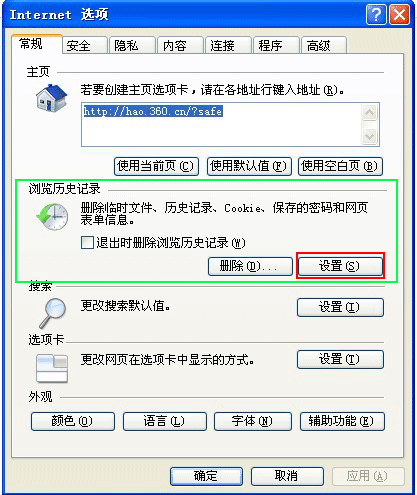Confirm with the 确定 button

point(206,476)
